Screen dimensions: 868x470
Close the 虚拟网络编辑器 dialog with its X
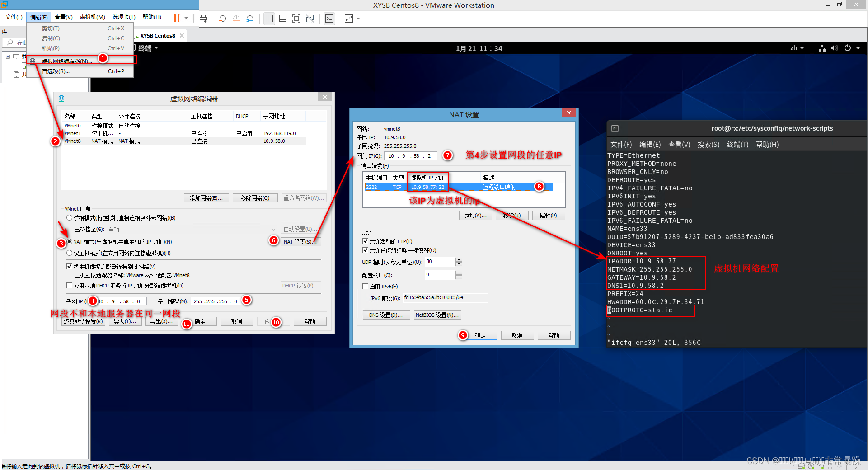[324, 97]
